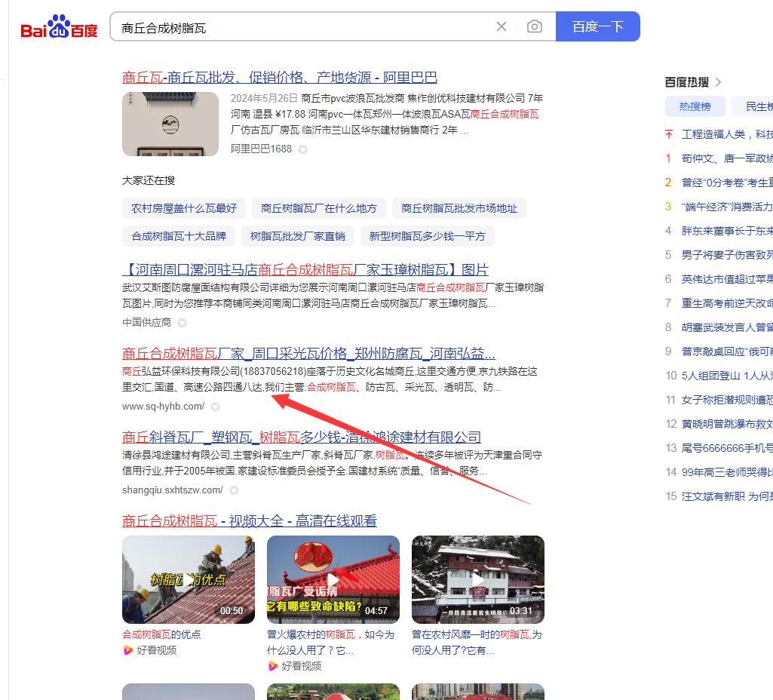Select suggestion 合成树脂瓦十大品牌
Screen dimensions: 773x700
177,236
